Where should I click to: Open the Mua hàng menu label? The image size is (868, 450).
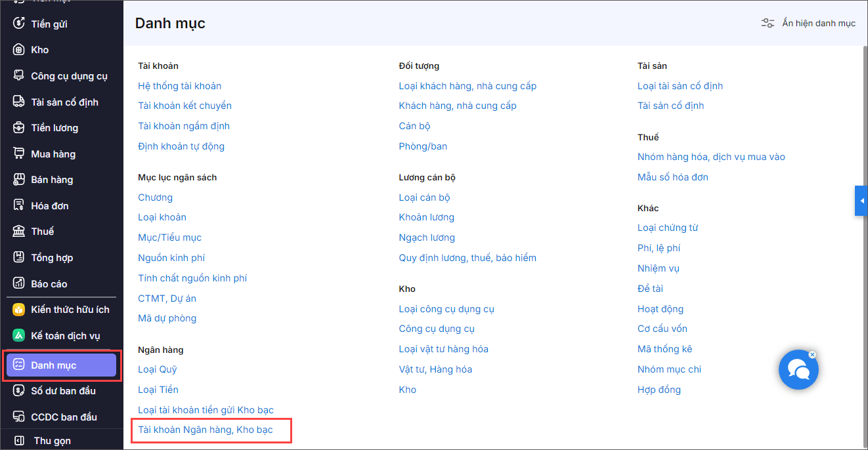[x=53, y=153]
